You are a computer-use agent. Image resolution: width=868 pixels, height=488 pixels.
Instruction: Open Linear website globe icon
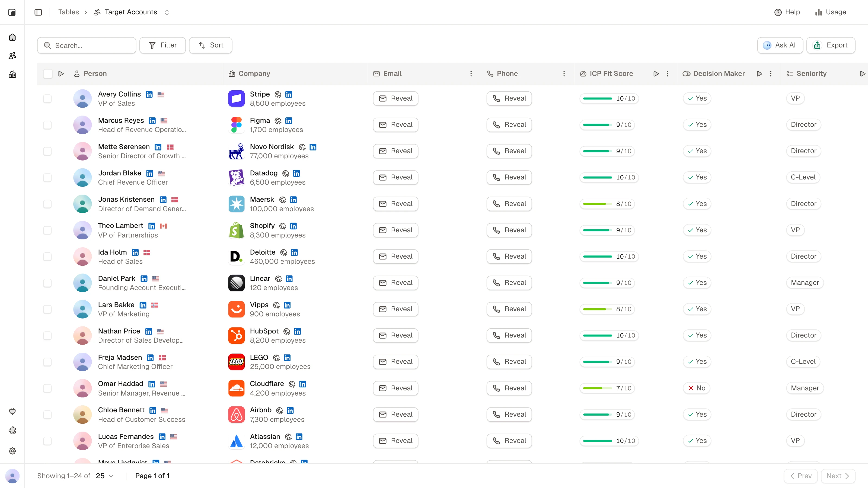click(278, 278)
